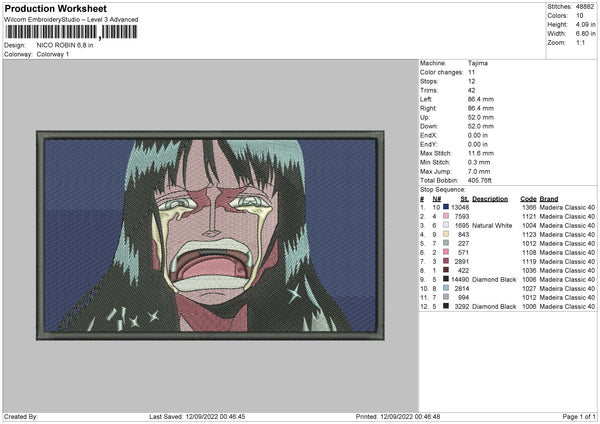600x424 pixels.
Task: Click the black swatch with 14490 stitches
Action: click(446, 279)
